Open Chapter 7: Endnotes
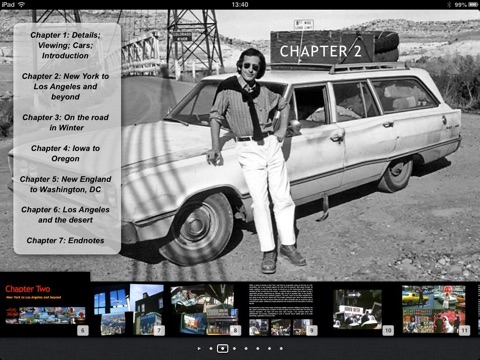Viewport: 480px width, 360px height. 65,240
